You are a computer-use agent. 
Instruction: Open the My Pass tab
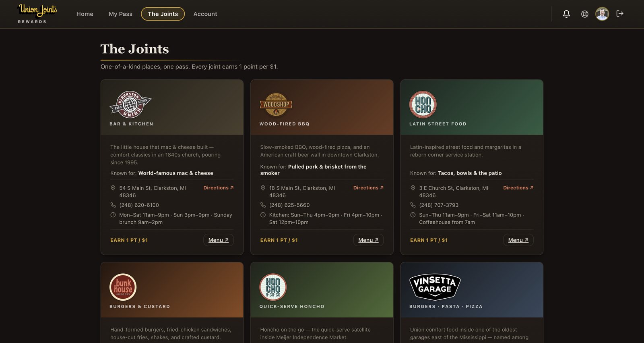pyautogui.click(x=120, y=14)
